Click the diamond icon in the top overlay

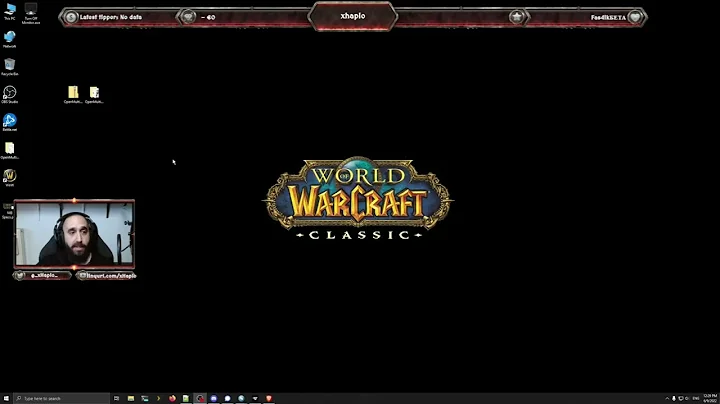[x=188, y=17]
